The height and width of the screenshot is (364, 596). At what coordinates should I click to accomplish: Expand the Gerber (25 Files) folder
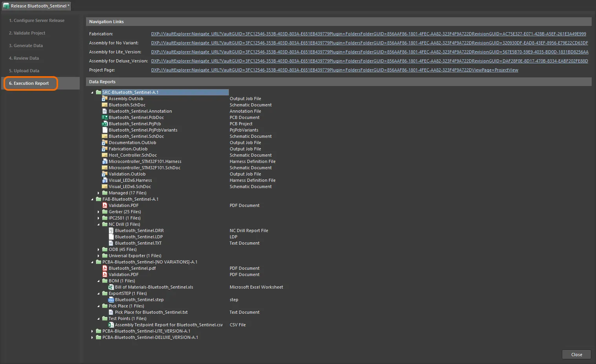pos(99,212)
